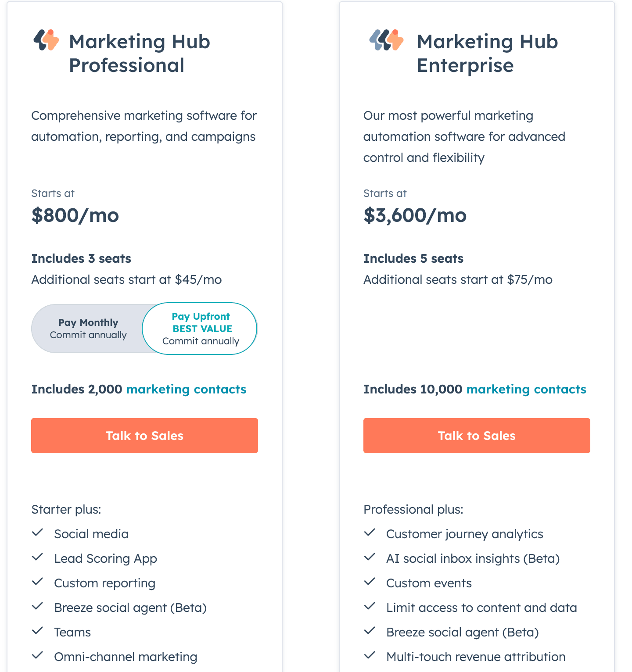This screenshot has height=672, width=632.
Task: Click the Marketing Hub Professional logo icon
Action: 47,40
